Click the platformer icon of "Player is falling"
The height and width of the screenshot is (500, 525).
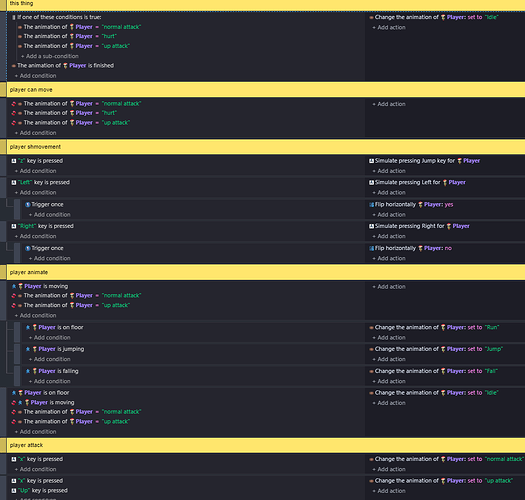[28, 371]
